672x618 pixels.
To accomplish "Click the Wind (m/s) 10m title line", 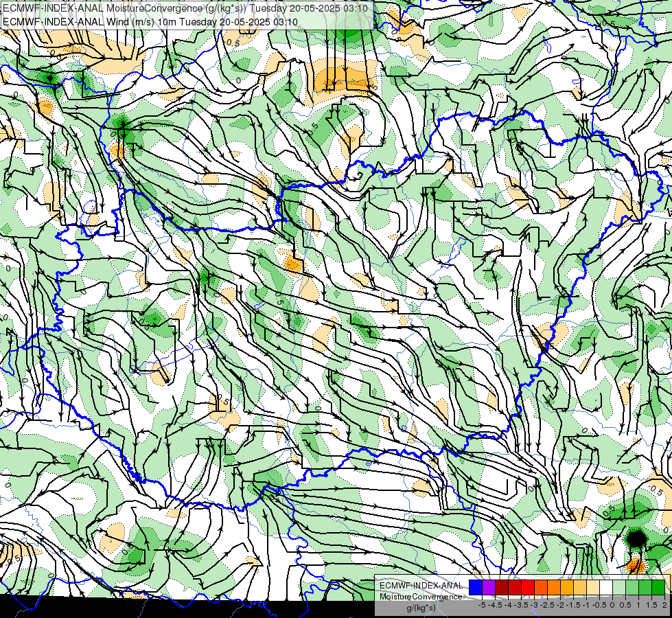I will click(x=150, y=21).
